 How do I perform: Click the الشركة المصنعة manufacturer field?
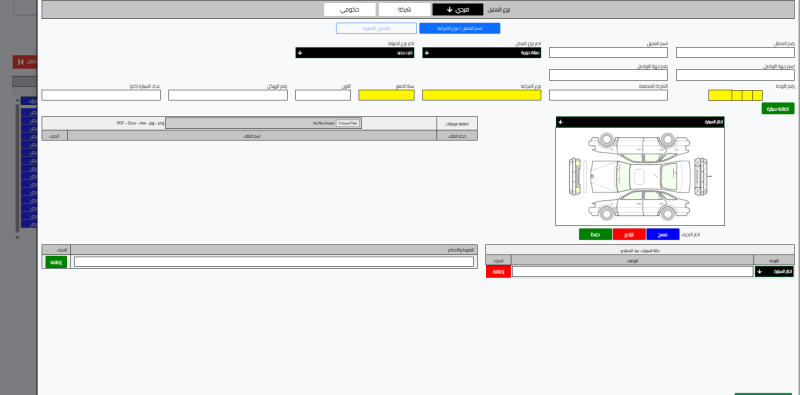(608, 95)
